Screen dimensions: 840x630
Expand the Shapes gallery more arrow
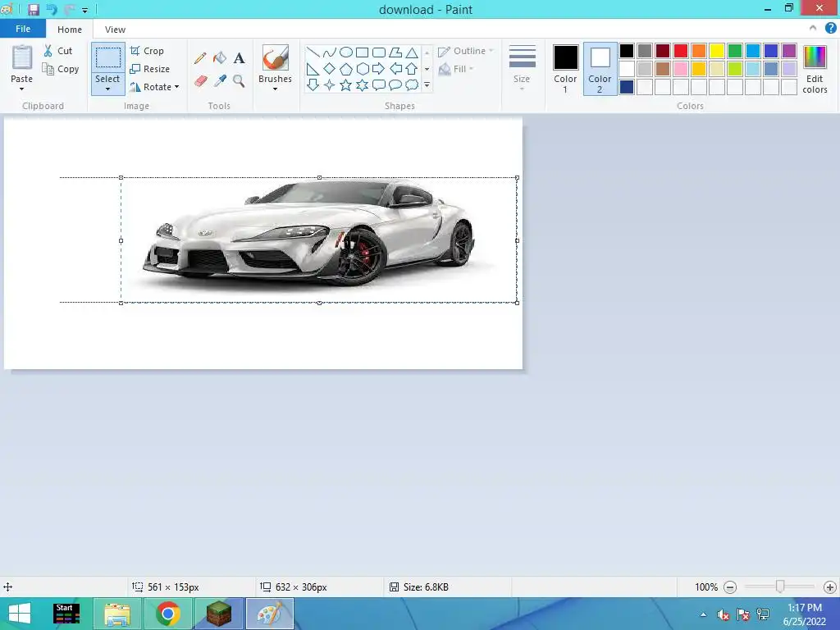[427, 84]
